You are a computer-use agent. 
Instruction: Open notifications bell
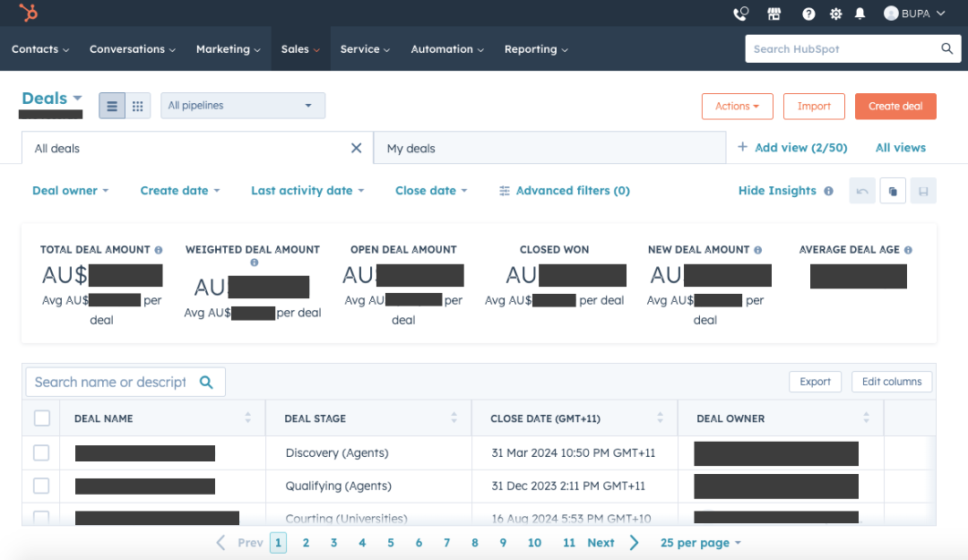pos(859,13)
